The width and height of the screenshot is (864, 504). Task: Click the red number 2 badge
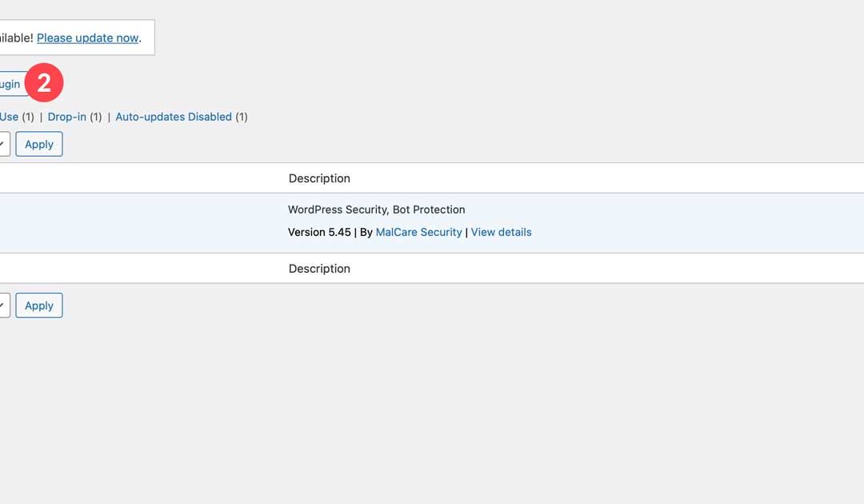[x=44, y=83]
